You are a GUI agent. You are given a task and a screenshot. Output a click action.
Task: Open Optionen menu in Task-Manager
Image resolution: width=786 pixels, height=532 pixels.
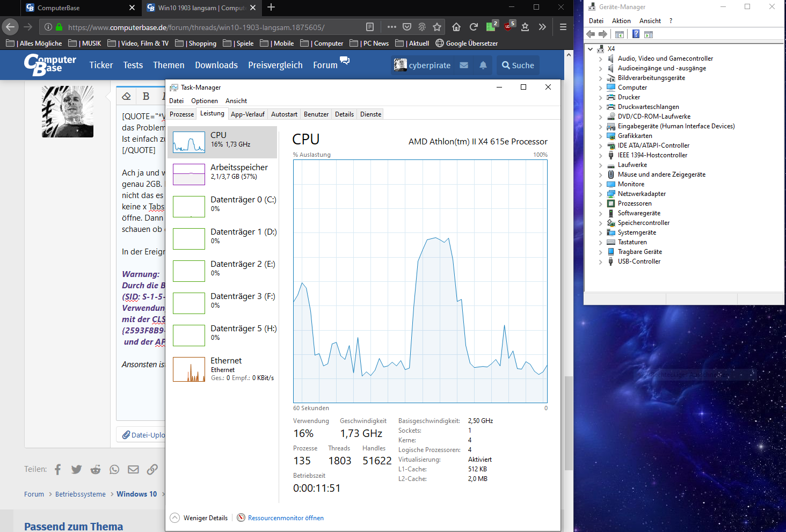point(205,101)
